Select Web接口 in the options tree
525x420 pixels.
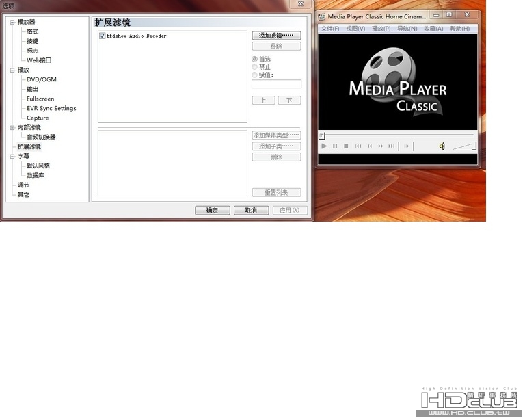[39, 60]
